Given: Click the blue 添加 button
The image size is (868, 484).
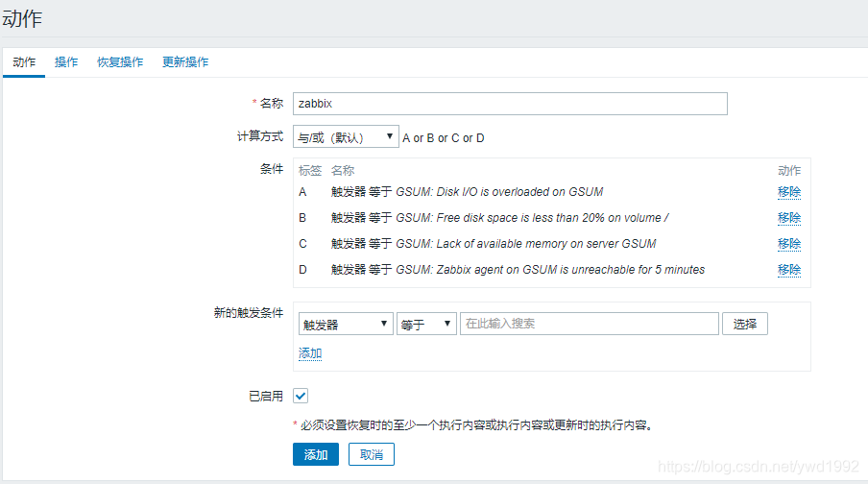Looking at the screenshot, I should coord(316,454).
